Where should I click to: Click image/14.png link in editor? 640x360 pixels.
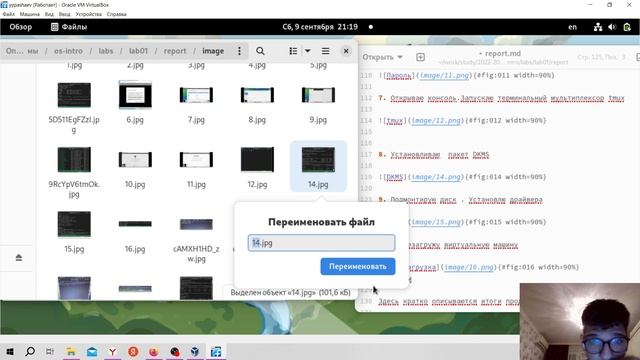tap(436, 177)
